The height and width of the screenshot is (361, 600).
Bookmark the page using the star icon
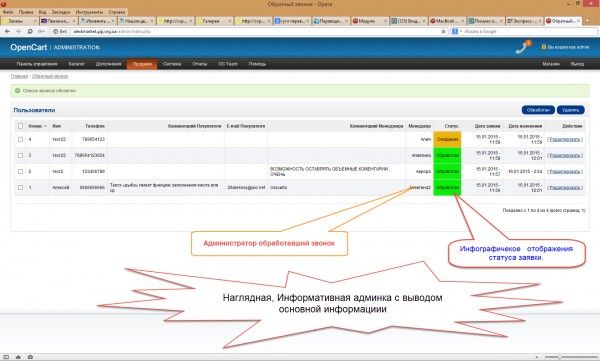click(x=443, y=31)
